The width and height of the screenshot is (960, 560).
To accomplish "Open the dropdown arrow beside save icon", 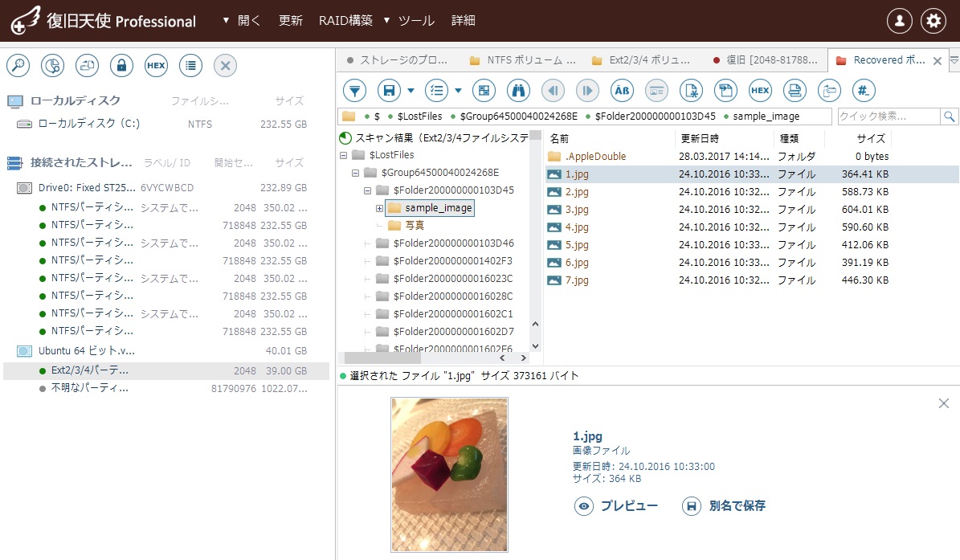I will click(411, 91).
